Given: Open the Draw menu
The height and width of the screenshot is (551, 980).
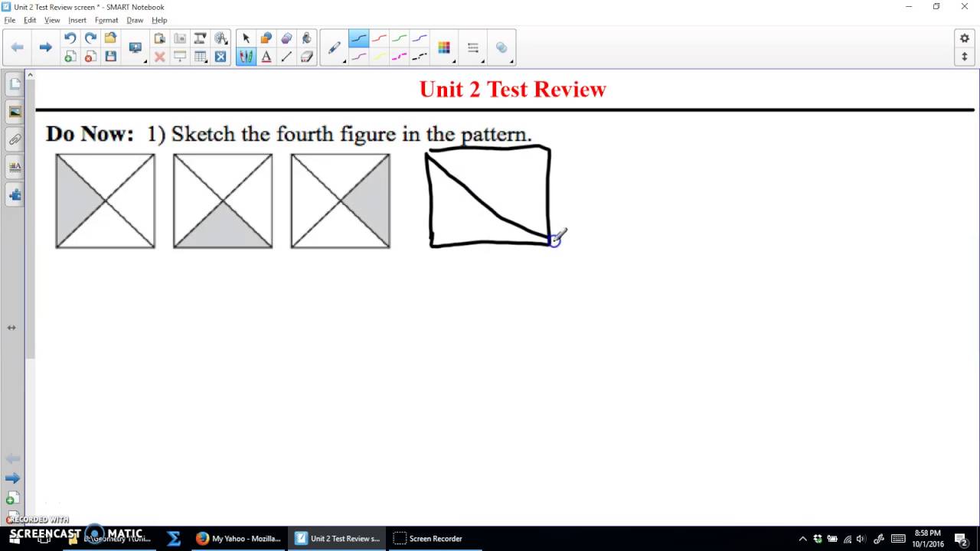Looking at the screenshot, I should click(135, 20).
